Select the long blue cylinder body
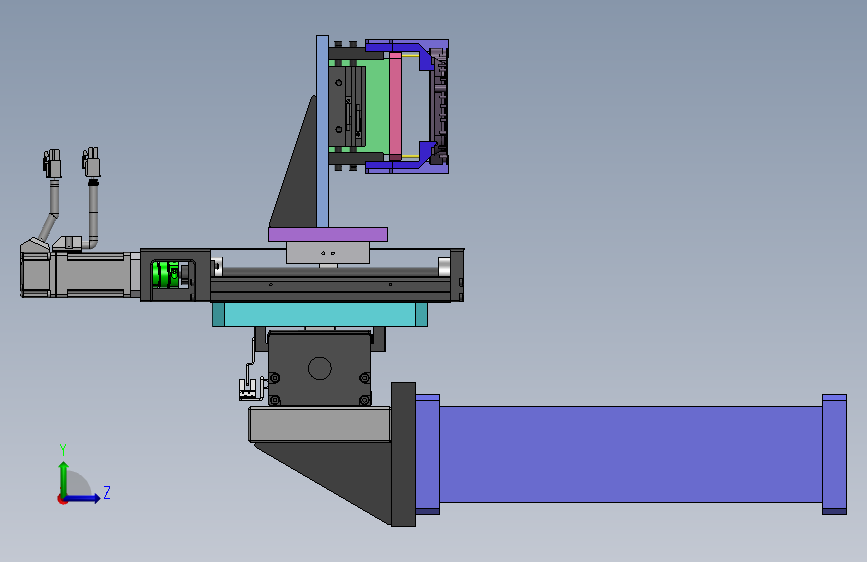 point(630,454)
